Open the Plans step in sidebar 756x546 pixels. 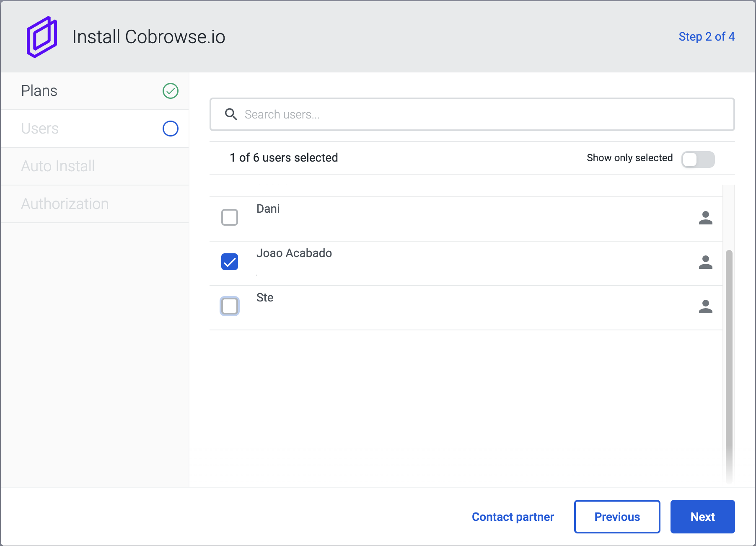pyautogui.click(x=39, y=91)
